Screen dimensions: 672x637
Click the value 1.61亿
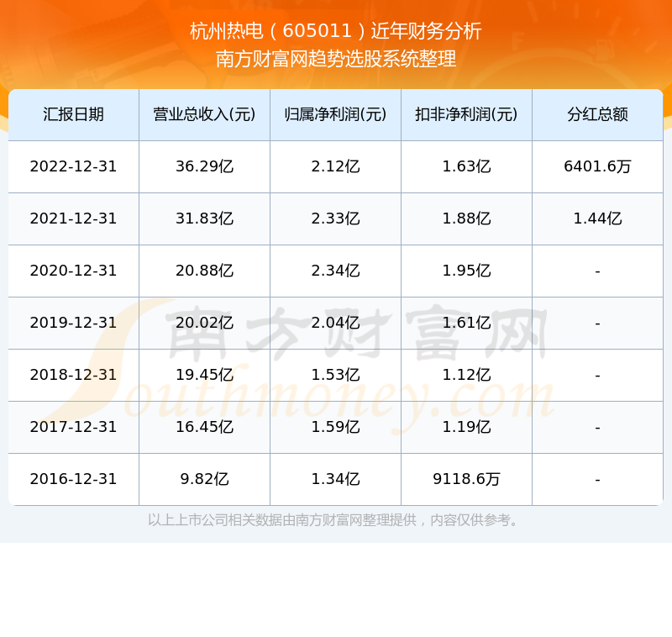466,323
